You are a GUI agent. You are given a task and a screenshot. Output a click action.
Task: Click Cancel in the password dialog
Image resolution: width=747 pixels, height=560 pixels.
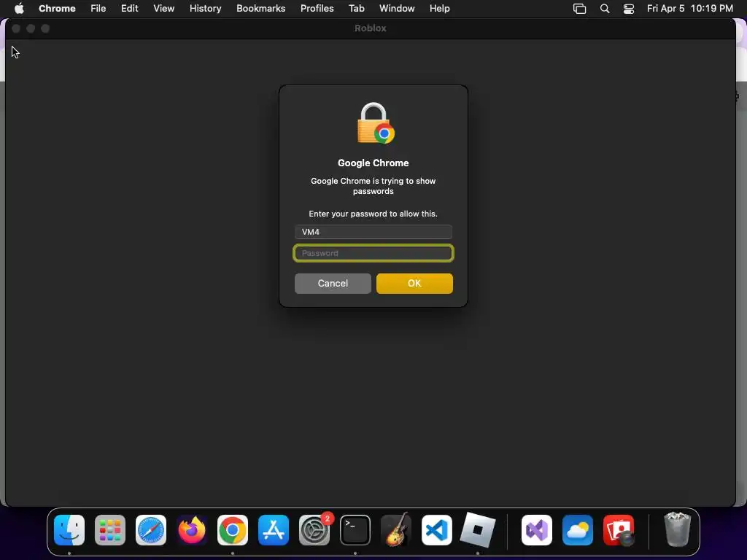pos(333,284)
